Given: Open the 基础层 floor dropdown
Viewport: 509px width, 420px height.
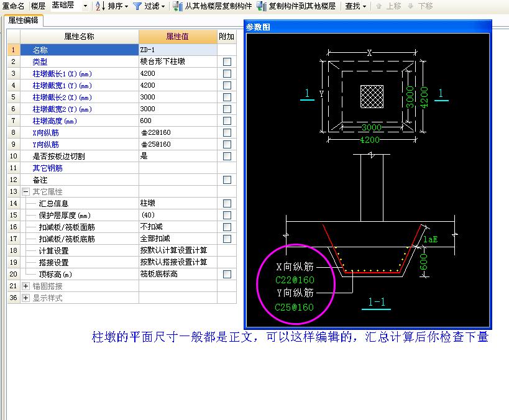Looking at the screenshot, I should (85, 6).
